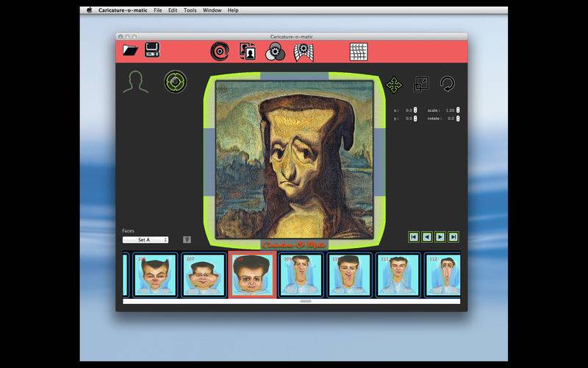Save using the floppy disk icon
The width and height of the screenshot is (588, 368).
pyautogui.click(x=152, y=49)
